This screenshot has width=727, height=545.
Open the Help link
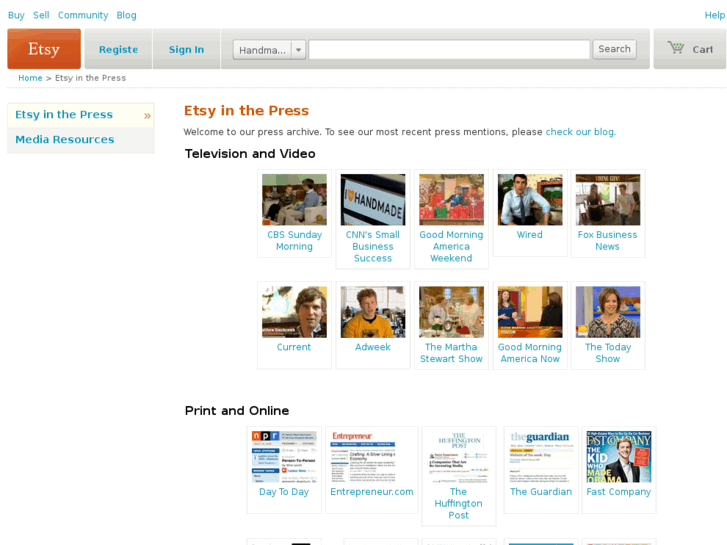pyautogui.click(x=714, y=15)
